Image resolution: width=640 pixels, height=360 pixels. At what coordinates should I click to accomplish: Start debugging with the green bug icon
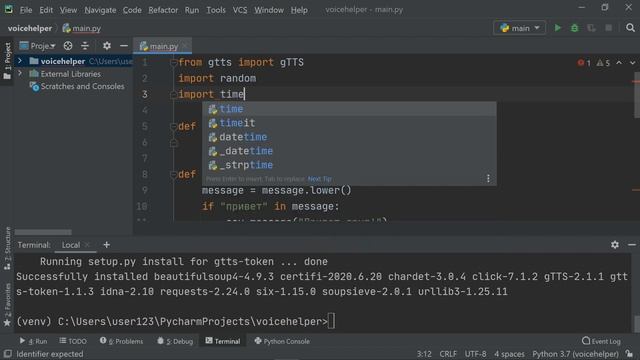(574, 28)
